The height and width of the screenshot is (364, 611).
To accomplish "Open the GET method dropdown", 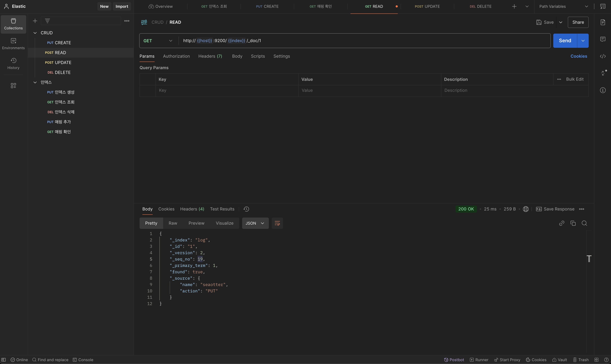I will pyautogui.click(x=158, y=41).
